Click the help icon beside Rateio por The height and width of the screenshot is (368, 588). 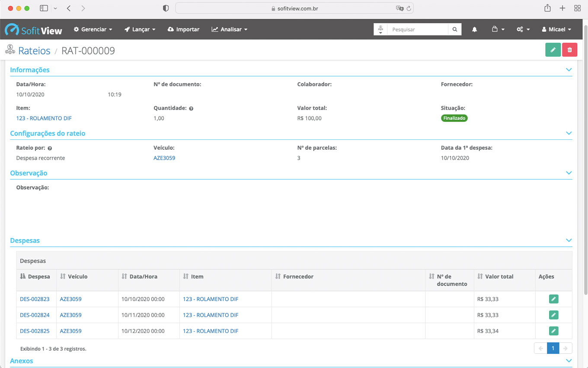click(x=50, y=148)
